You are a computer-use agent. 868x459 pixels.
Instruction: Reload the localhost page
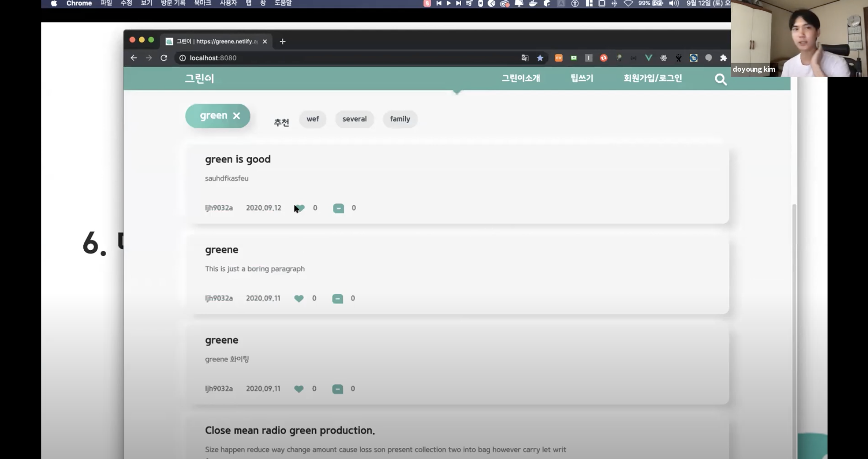point(164,58)
